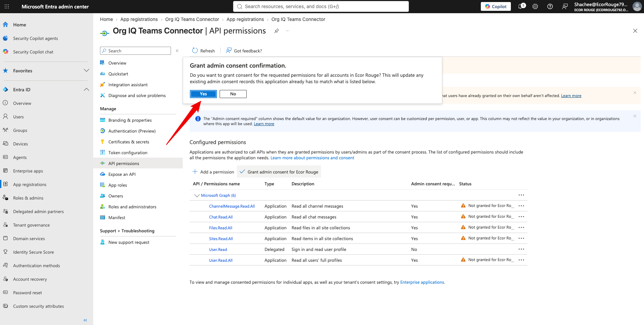Open Copilot from the top bar

(496, 6)
